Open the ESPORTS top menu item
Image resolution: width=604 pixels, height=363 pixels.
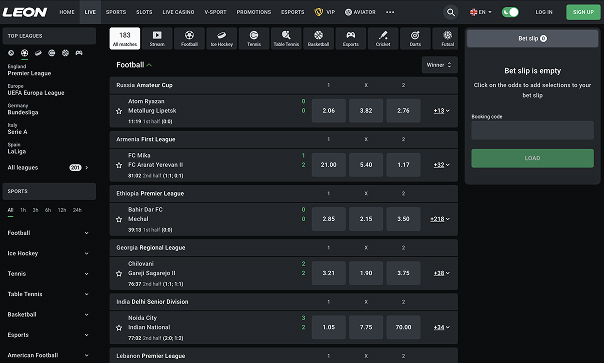(293, 12)
